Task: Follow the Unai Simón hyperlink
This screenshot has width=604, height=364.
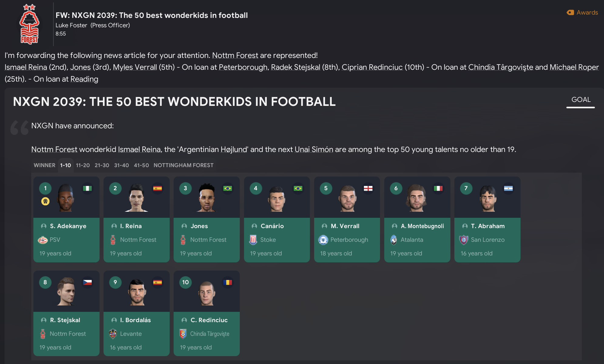Action: tap(314, 150)
